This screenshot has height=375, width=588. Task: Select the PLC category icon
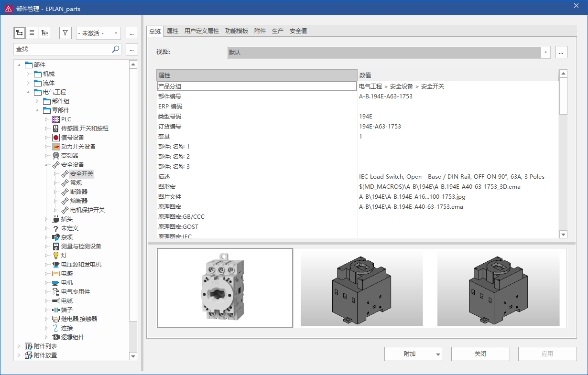(x=56, y=119)
